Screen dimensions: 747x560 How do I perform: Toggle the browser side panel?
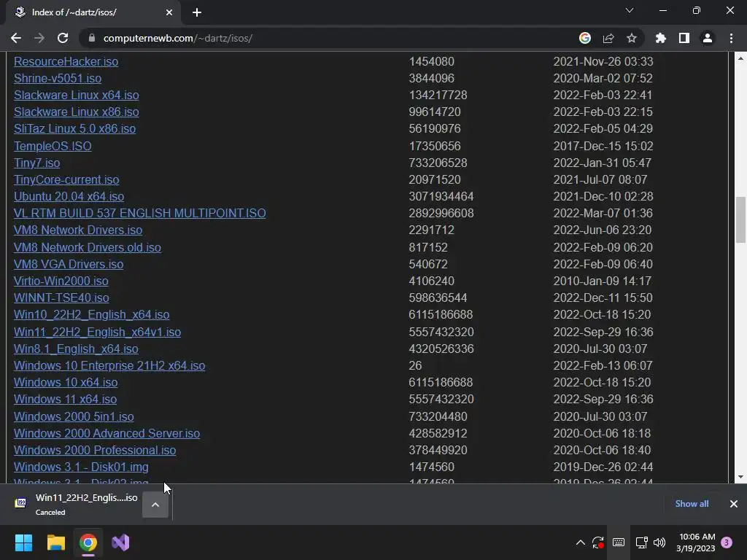point(684,38)
